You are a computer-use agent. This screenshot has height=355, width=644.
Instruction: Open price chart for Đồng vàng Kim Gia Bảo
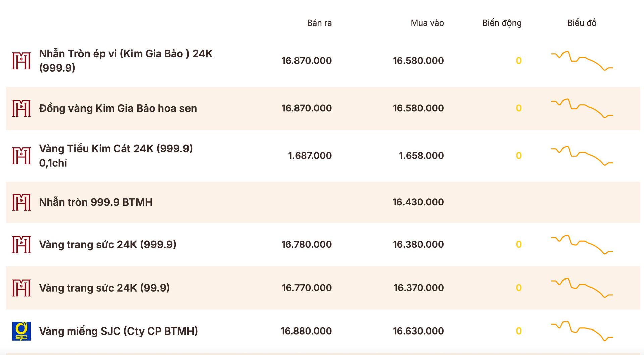click(582, 108)
